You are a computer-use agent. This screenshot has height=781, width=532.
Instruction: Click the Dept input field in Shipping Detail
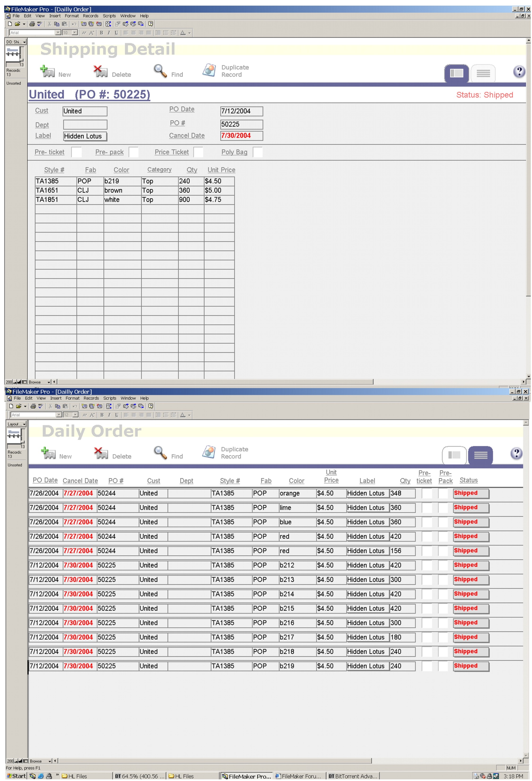pyautogui.click(x=85, y=125)
